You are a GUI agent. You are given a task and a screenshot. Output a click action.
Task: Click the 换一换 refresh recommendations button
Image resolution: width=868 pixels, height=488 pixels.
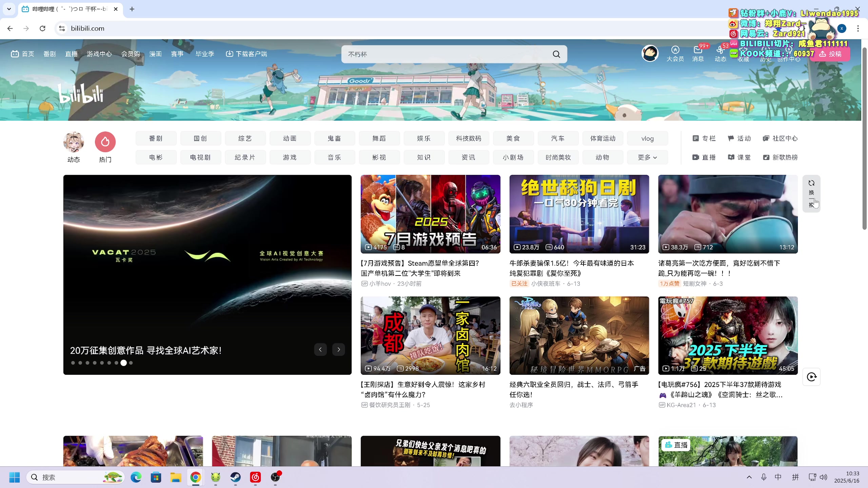tap(811, 194)
